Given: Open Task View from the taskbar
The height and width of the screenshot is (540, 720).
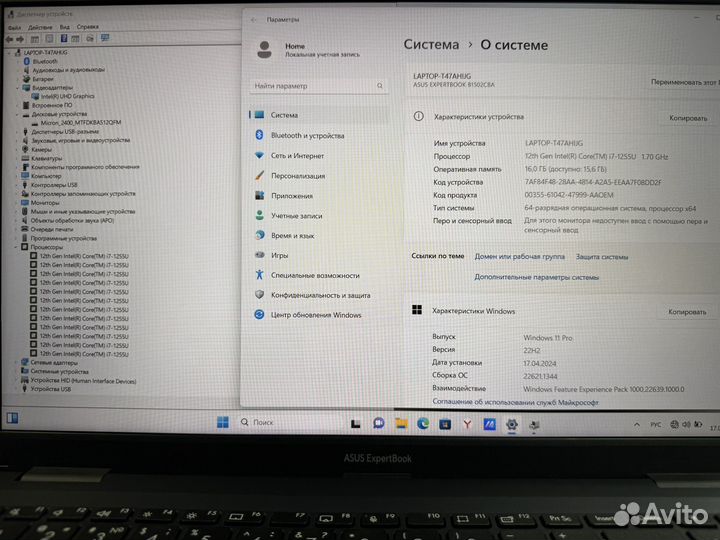Looking at the screenshot, I should [x=355, y=424].
